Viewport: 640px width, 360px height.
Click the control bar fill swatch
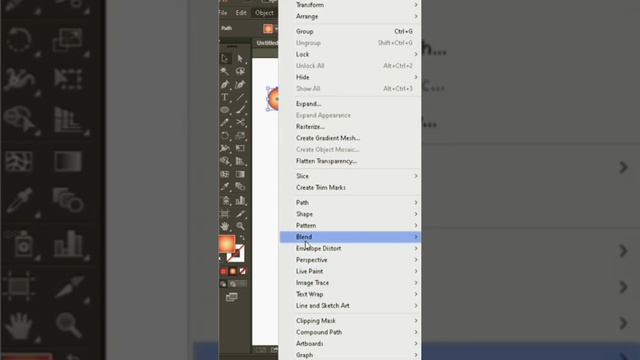[x=268, y=28]
